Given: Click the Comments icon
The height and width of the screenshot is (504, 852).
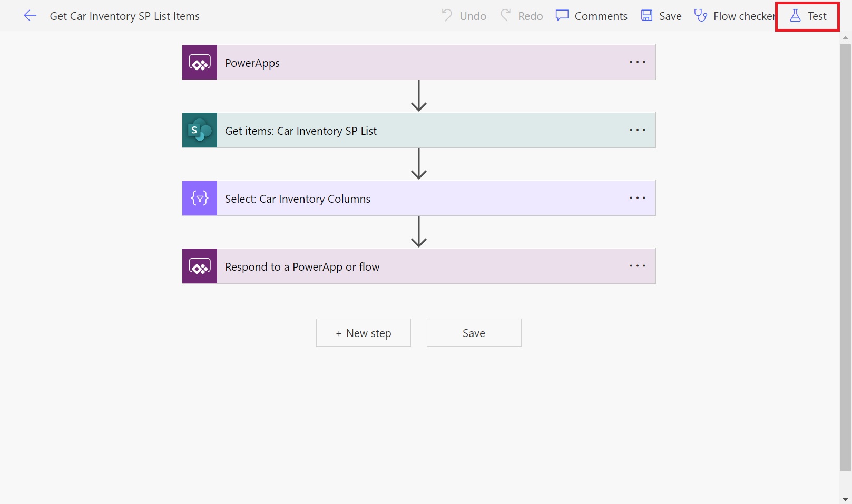Looking at the screenshot, I should 562,16.
